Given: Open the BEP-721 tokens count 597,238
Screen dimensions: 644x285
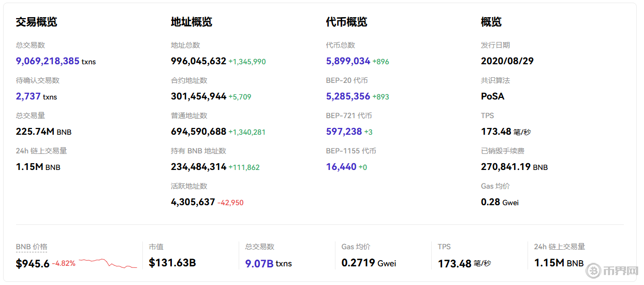Looking at the screenshot, I should point(344,132).
